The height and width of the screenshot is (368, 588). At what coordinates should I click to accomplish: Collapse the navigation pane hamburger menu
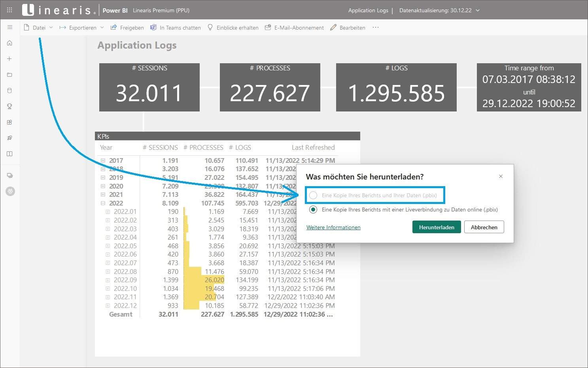click(10, 27)
